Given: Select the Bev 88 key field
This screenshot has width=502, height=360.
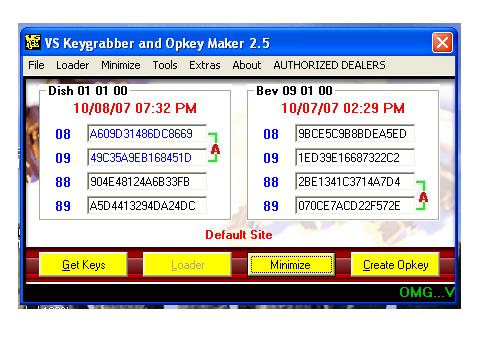Looking at the screenshot, I should (x=355, y=182).
